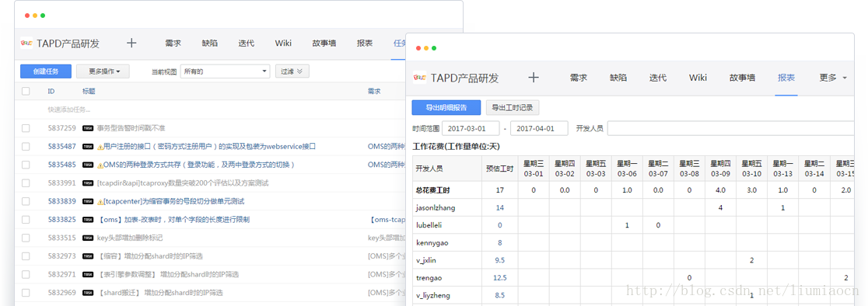Open task titled OMS的两种登录方式共存
This screenshot has width=868, height=306.
[199, 165]
